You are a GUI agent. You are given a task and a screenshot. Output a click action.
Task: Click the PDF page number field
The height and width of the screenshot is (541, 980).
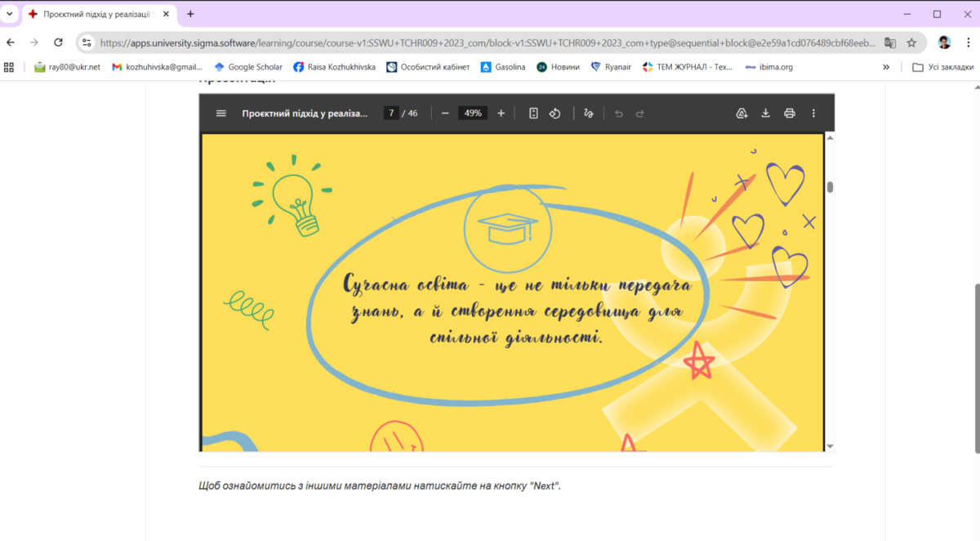coord(392,114)
